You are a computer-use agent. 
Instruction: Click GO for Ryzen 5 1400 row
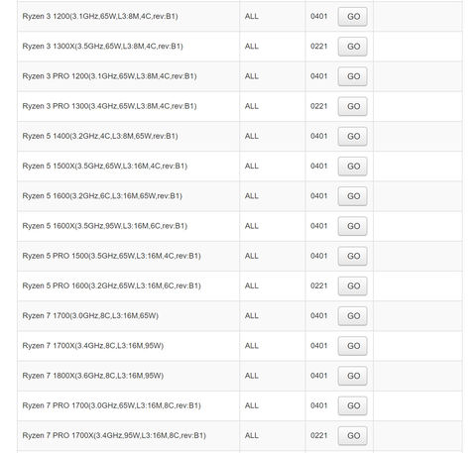[352, 137]
